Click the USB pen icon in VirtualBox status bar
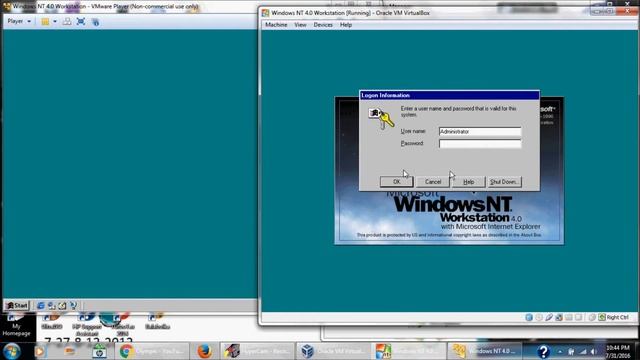Screen dimensions: 640x360 pos(549,317)
